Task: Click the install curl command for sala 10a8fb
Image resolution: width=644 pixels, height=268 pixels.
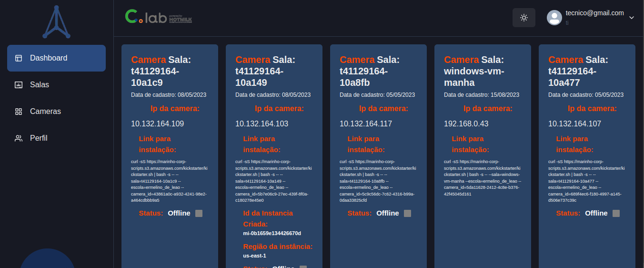Action: tap(378, 181)
